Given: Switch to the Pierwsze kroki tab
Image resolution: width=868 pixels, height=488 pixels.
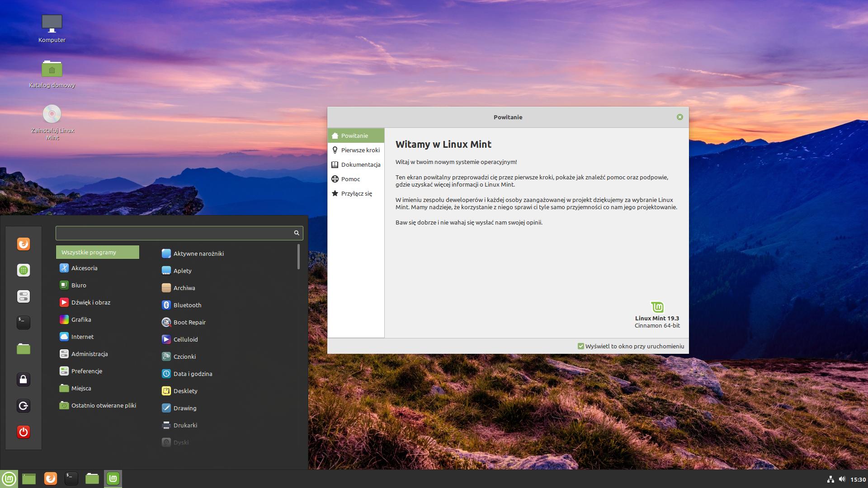Looking at the screenshot, I should tap(360, 150).
